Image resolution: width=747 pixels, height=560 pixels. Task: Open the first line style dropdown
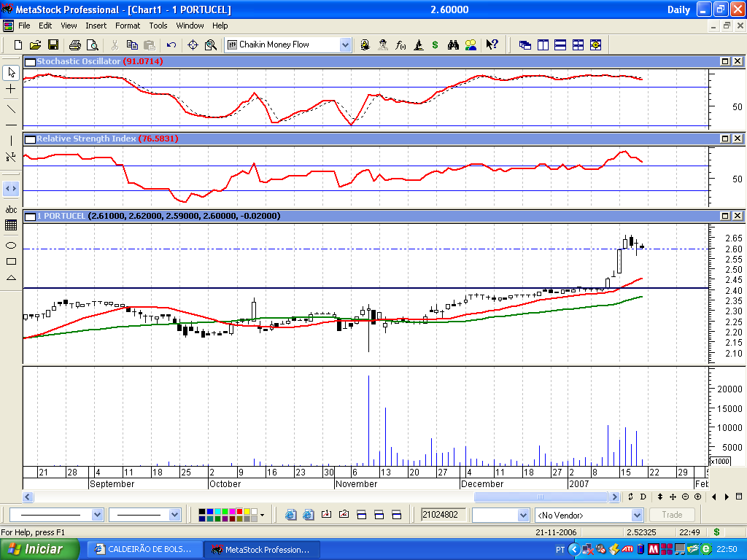[x=98, y=515]
